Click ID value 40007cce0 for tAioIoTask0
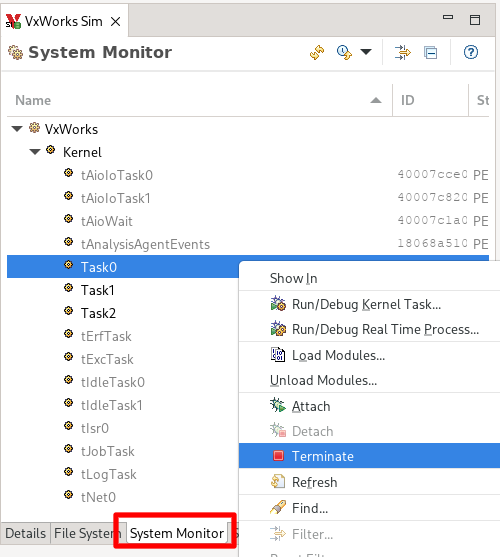Image resolution: width=500 pixels, height=557 pixels. coord(432,174)
